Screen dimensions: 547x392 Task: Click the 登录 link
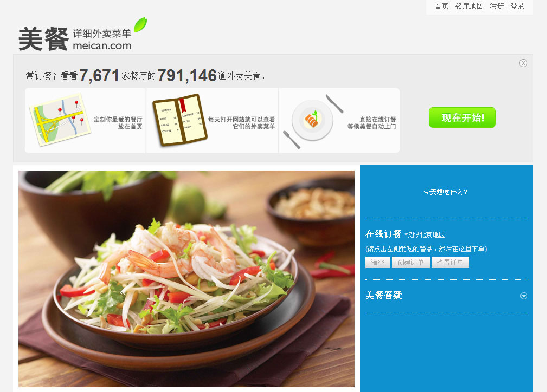(517, 6)
